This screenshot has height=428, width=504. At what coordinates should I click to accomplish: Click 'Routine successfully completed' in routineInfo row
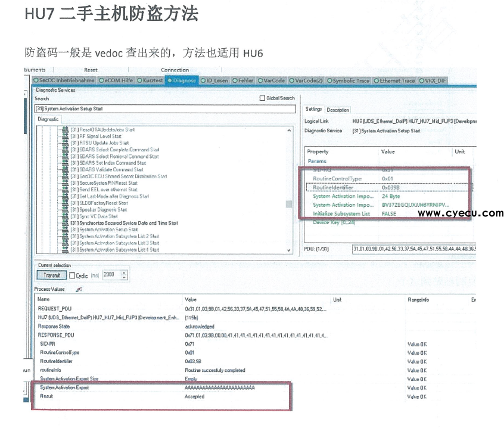(215, 370)
